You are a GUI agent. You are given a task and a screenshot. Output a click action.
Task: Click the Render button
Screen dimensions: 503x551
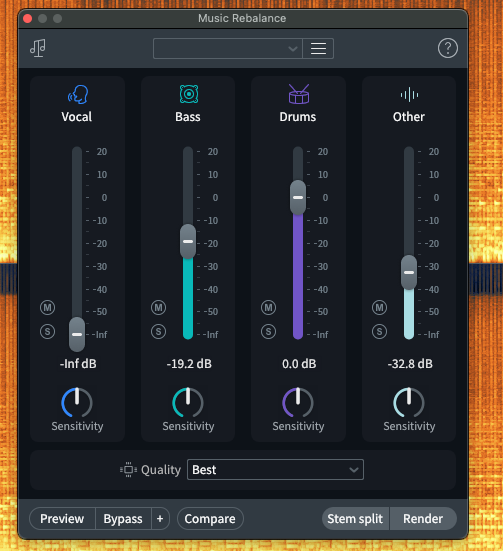pos(423,519)
